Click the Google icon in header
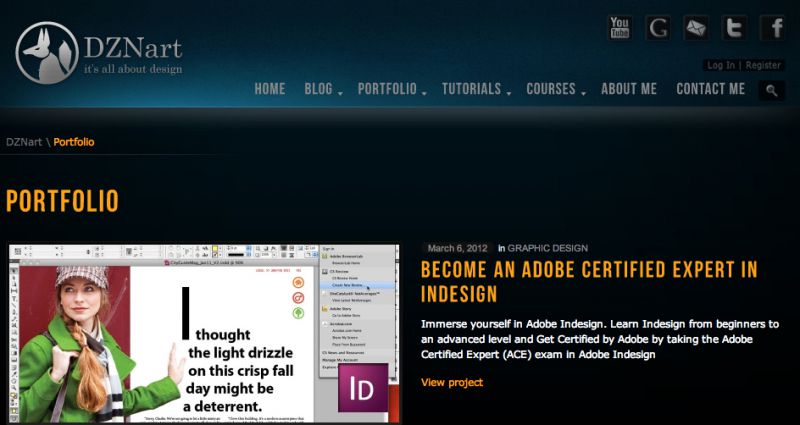The image size is (800, 425). click(x=658, y=28)
